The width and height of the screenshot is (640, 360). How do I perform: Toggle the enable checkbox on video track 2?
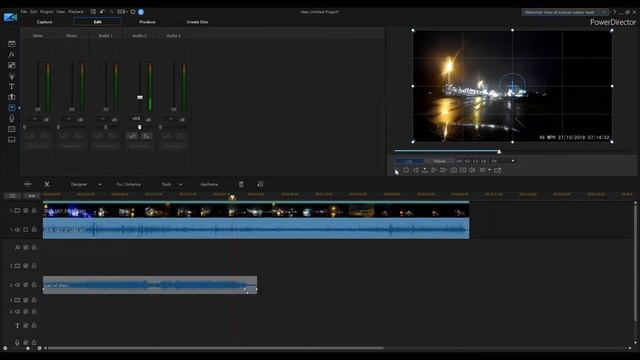coord(26,266)
